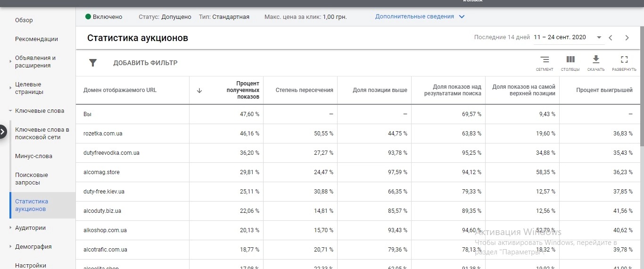Click the filter funnel icon
The height and width of the screenshot is (269, 644).
coord(93,63)
